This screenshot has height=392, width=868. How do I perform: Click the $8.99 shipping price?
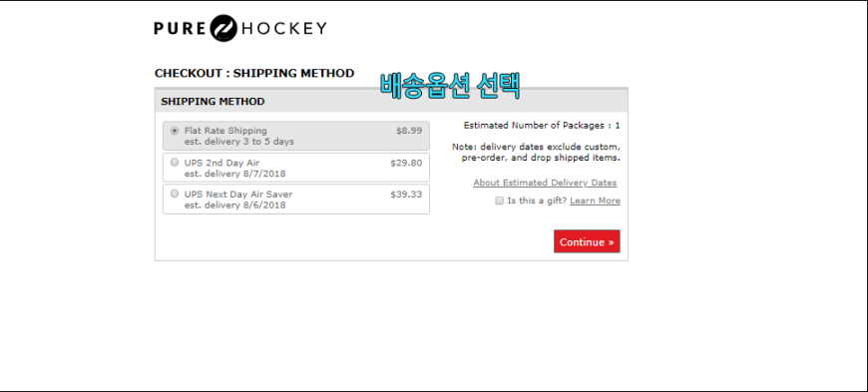409,131
